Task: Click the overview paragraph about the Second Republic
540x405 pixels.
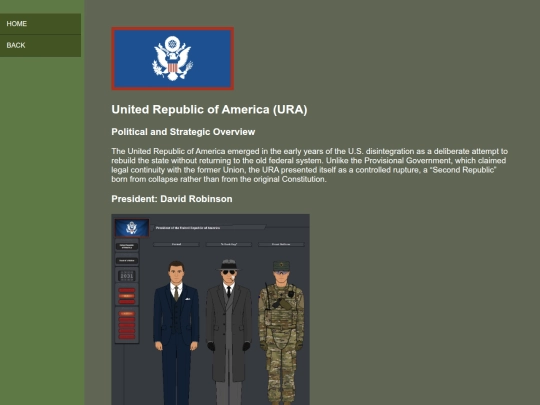Action: coord(310,165)
